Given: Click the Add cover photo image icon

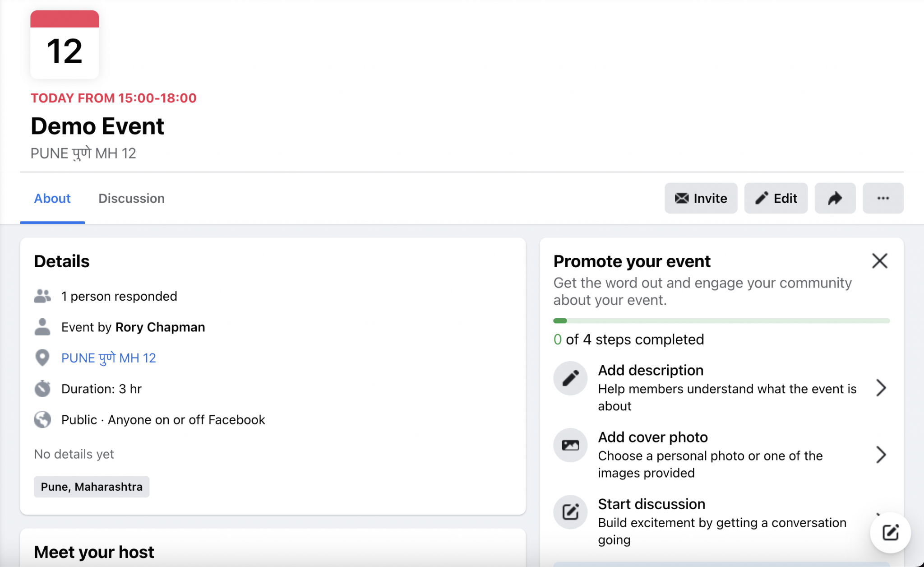Looking at the screenshot, I should click(570, 445).
